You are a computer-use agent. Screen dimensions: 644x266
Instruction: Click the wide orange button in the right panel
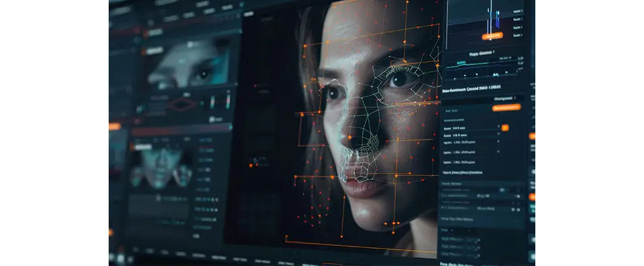click(x=506, y=108)
